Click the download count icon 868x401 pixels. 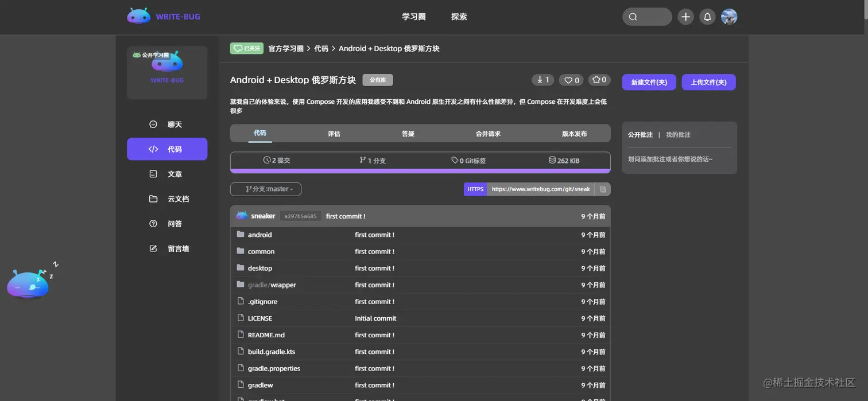click(542, 80)
